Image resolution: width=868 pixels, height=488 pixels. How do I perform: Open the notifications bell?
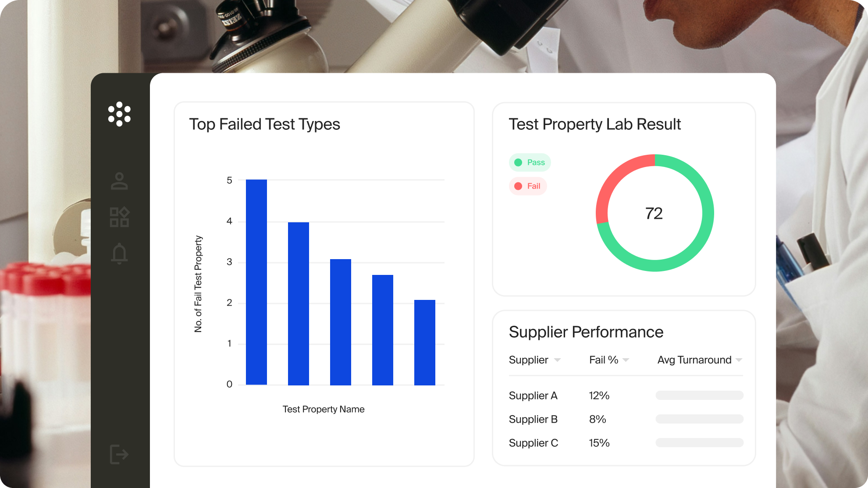tap(119, 253)
